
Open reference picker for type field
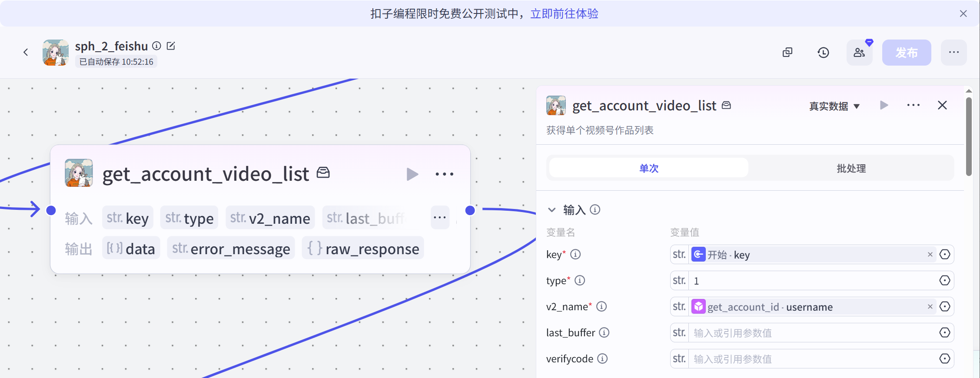tap(945, 281)
